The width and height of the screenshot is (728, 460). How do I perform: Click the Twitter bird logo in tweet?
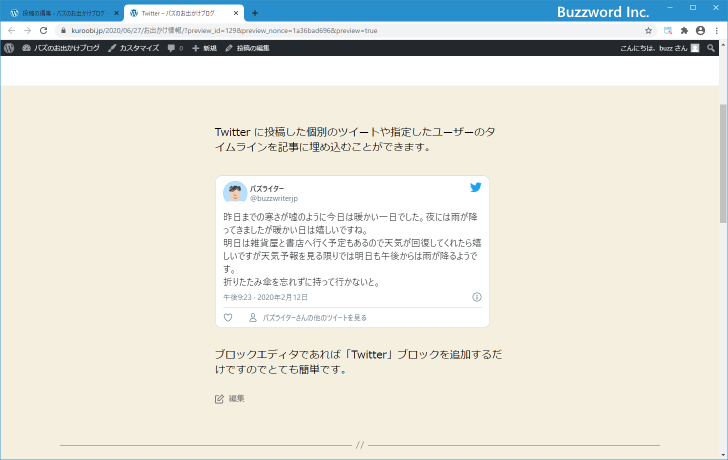click(475, 187)
